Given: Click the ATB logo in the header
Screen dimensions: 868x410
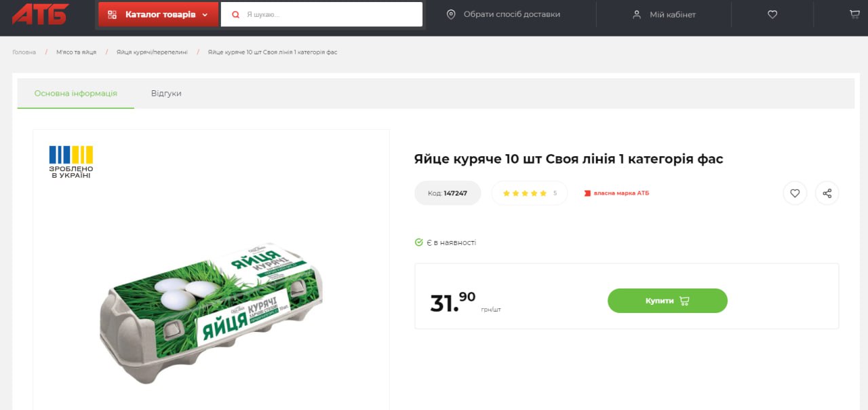Looking at the screenshot, I should tap(40, 14).
